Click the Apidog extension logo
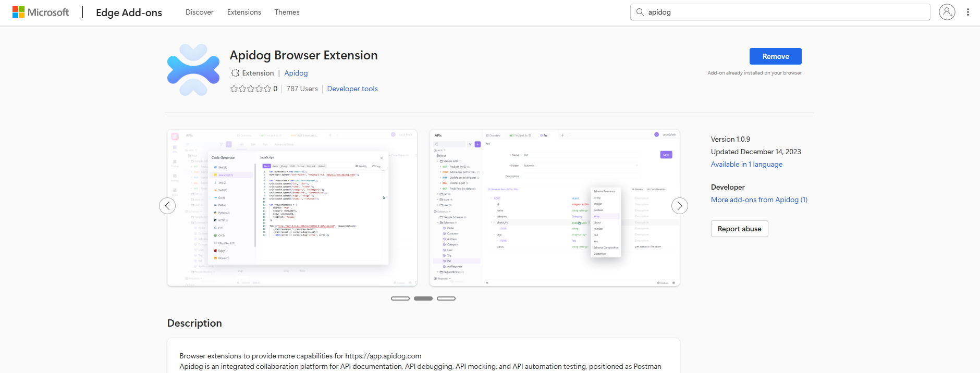The height and width of the screenshot is (373, 980). [x=193, y=70]
